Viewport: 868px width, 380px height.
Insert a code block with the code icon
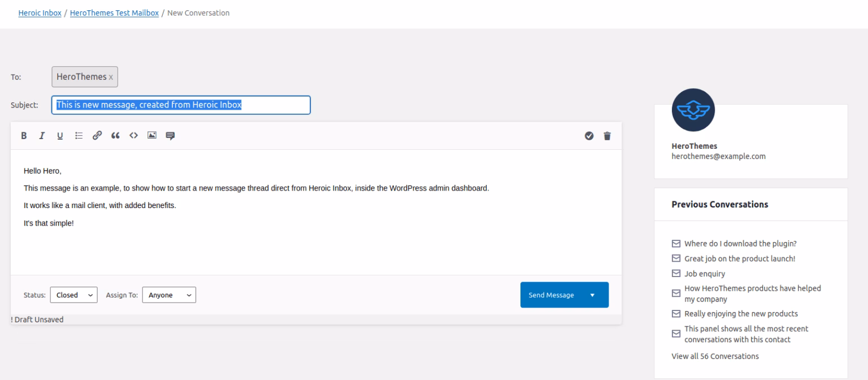pos(133,136)
